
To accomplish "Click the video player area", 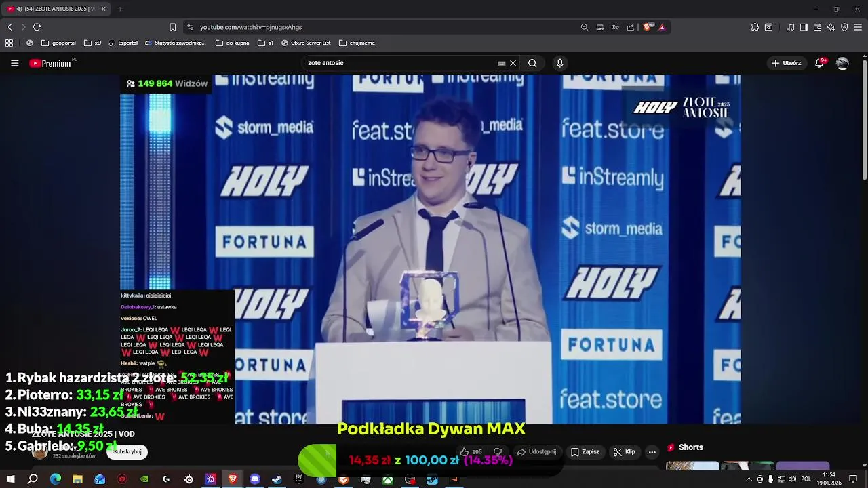I will pos(431,249).
